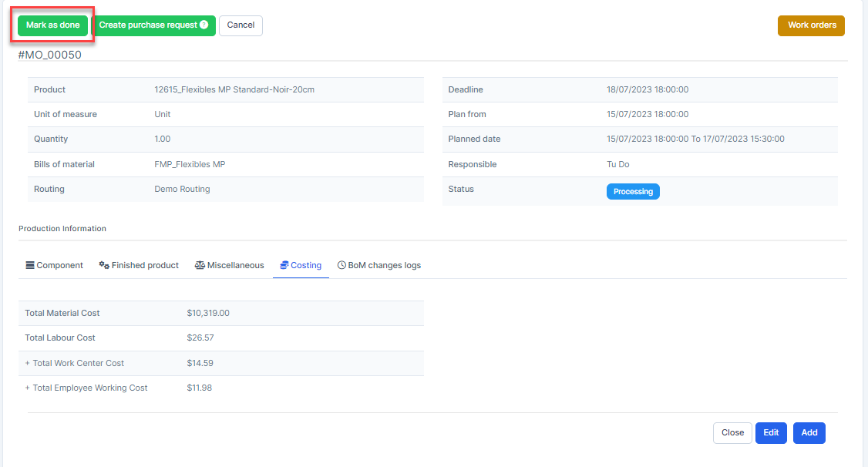This screenshot has height=467, width=868.
Task: Click the gears icon beside Finished product
Action: point(104,265)
